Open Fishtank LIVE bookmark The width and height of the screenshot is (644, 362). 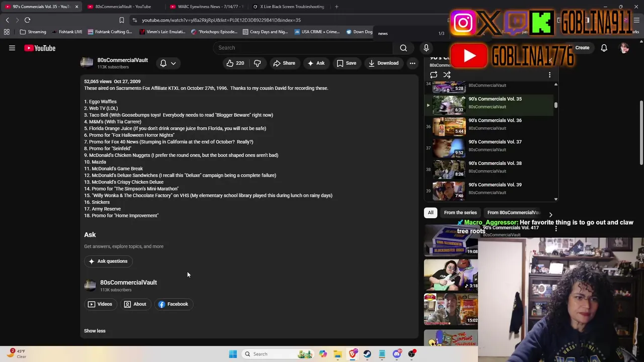[x=66, y=32]
